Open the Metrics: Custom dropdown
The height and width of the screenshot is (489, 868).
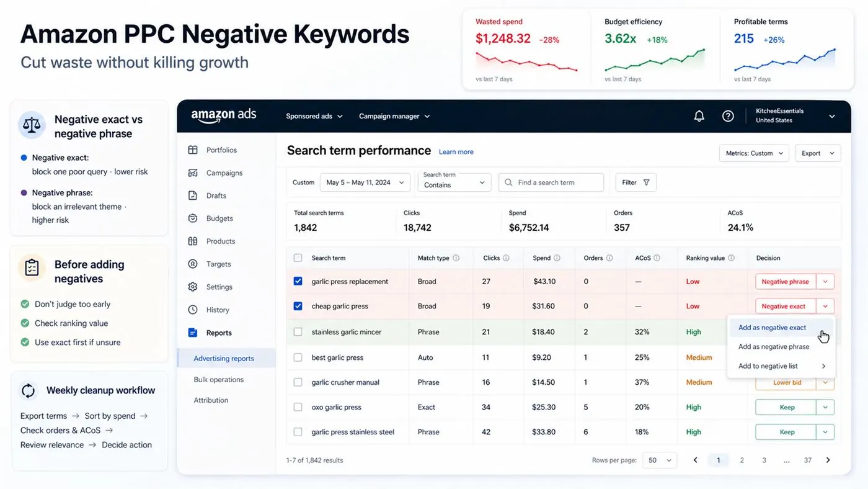[x=753, y=153]
